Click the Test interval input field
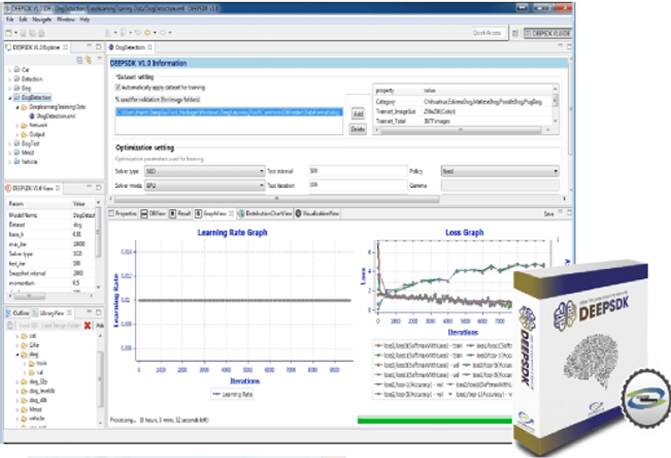 click(x=357, y=171)
